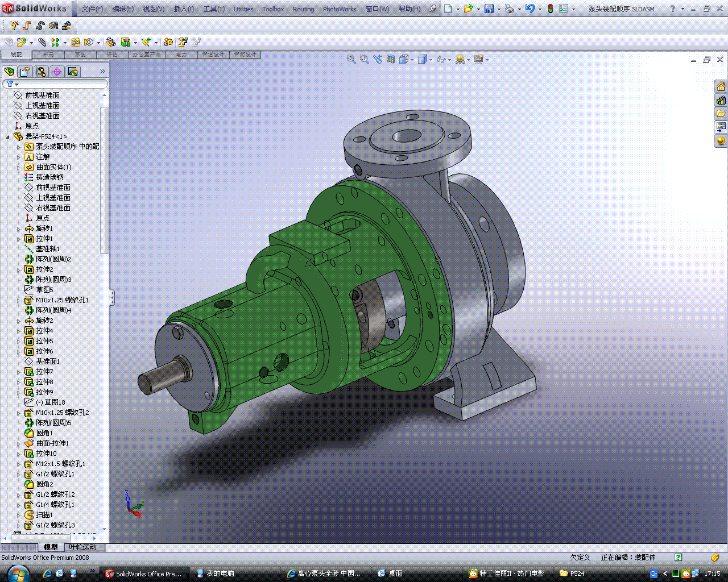Open the DimXpertManager crosshair tab
The width and height of the screenshot is (728, 582).
(56, 72)
